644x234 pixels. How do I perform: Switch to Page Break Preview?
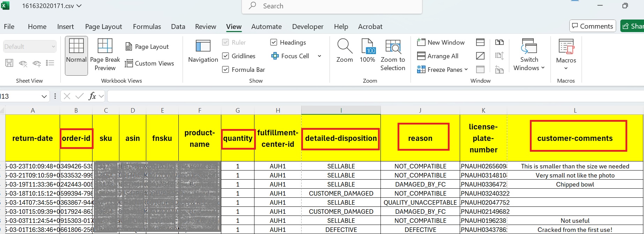[105, 55]
